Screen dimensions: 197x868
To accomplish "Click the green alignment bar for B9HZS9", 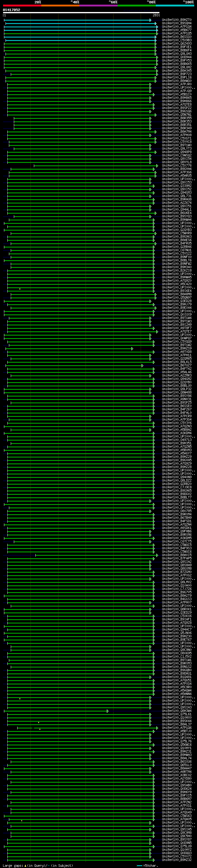I will pos(69,349).
